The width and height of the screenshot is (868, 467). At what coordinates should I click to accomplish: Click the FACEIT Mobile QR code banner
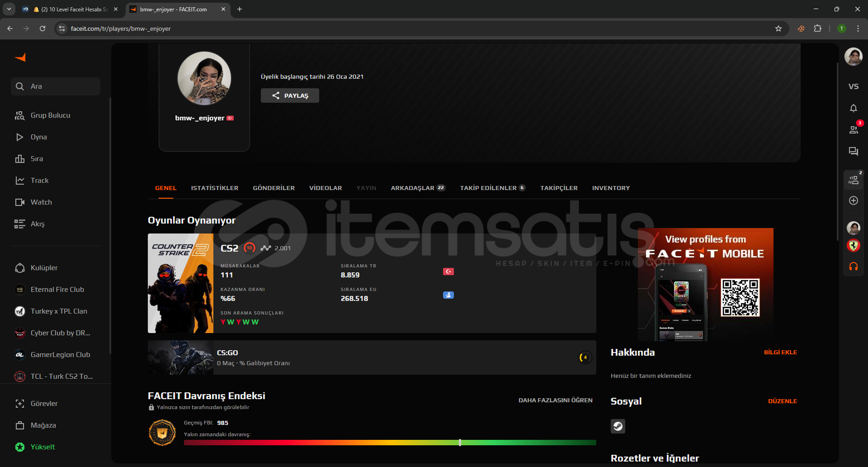click(x=706, y=284)
